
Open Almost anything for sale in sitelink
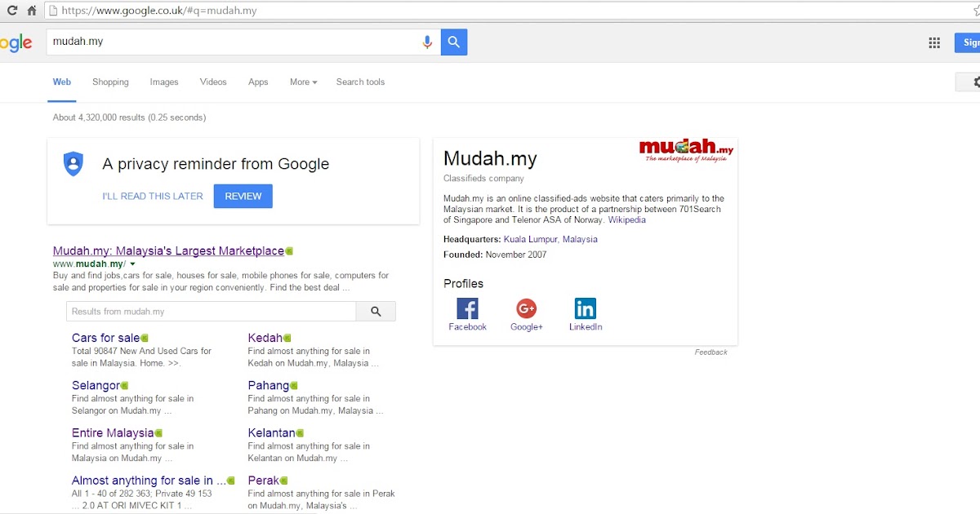coord(149,481)
